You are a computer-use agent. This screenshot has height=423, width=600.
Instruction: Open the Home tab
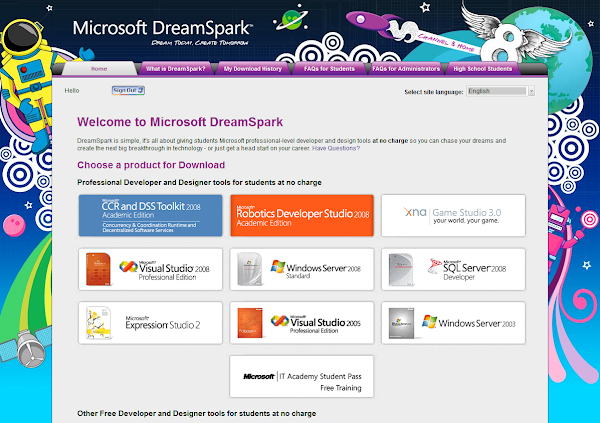click(99, 69)
